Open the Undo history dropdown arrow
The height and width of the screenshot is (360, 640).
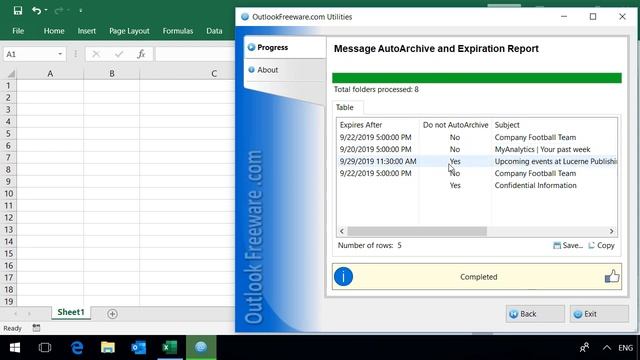coord(46,10)
